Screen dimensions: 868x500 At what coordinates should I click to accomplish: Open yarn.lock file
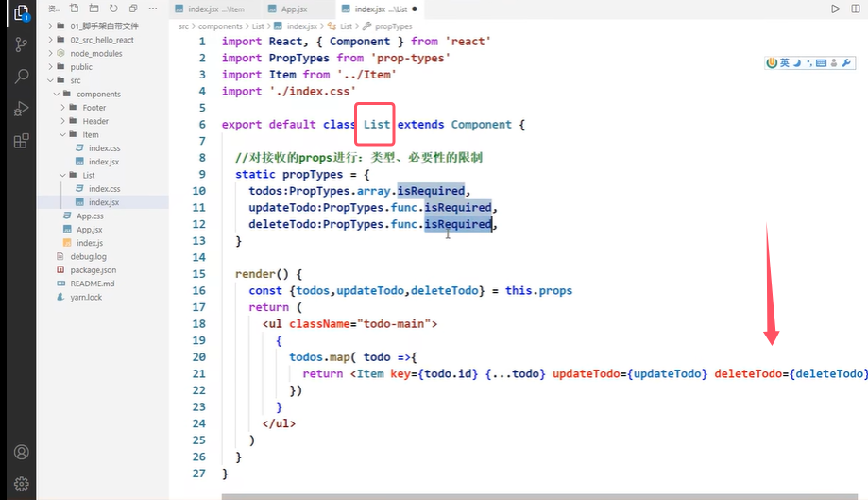pos(86,298)
